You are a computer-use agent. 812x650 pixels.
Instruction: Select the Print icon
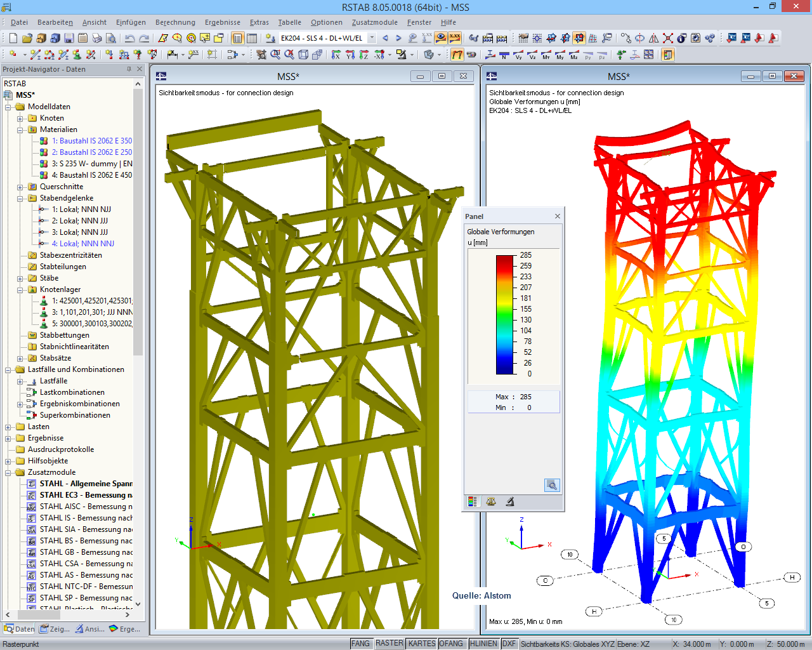click(x=96, y=38)
